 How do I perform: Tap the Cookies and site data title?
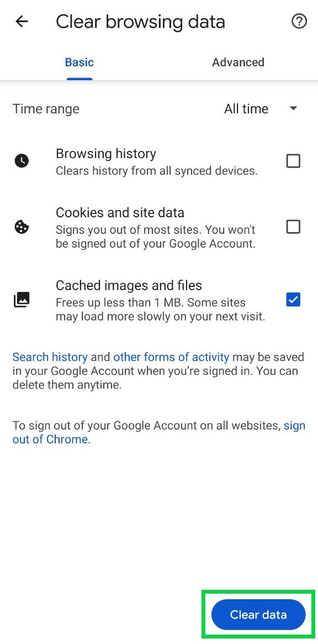click(x=120, y=213)
